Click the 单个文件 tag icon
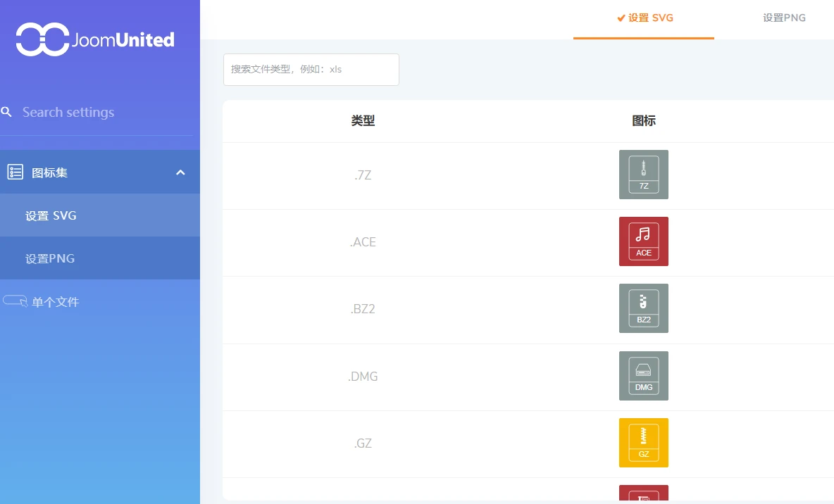Image resolution: width=834 pixels, height=504 pixels. (x=15, y=301)
